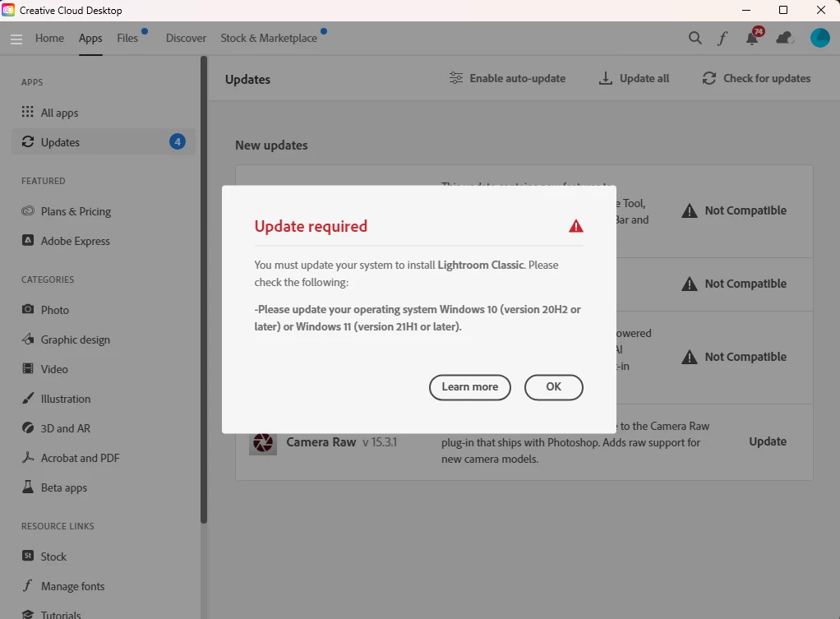840x619 pixels.
Task: Click the search magnifier icon
Action: pos(695,38)
